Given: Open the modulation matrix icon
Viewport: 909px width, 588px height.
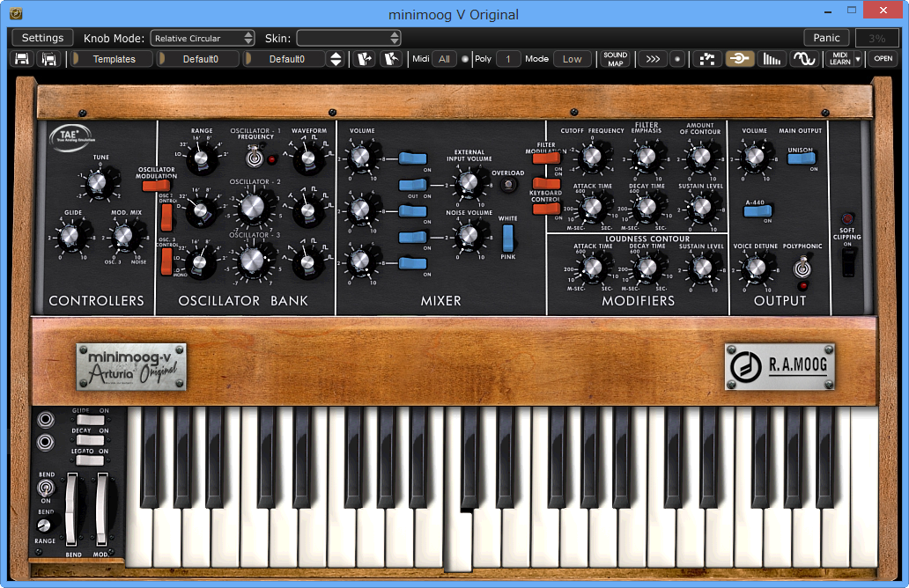Looking at the screenshot, I should (707, 59).
